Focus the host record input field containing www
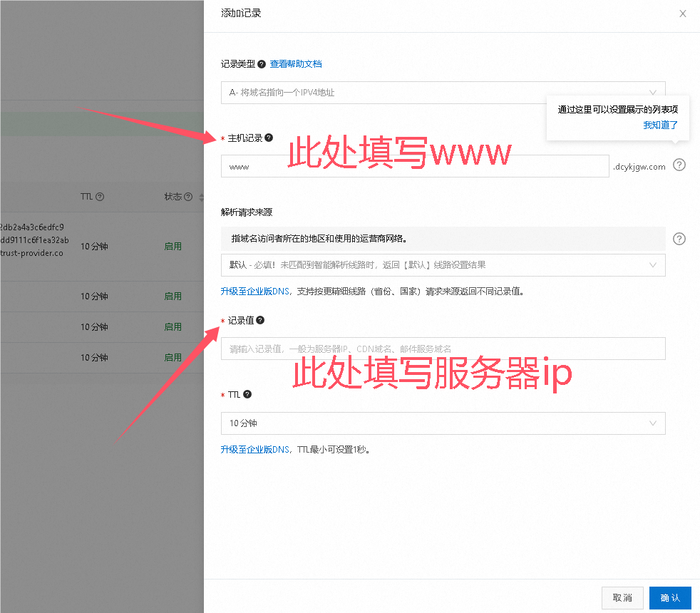This screenshot has width=700, height=613. pyautogui.click(x=415, y=166)
